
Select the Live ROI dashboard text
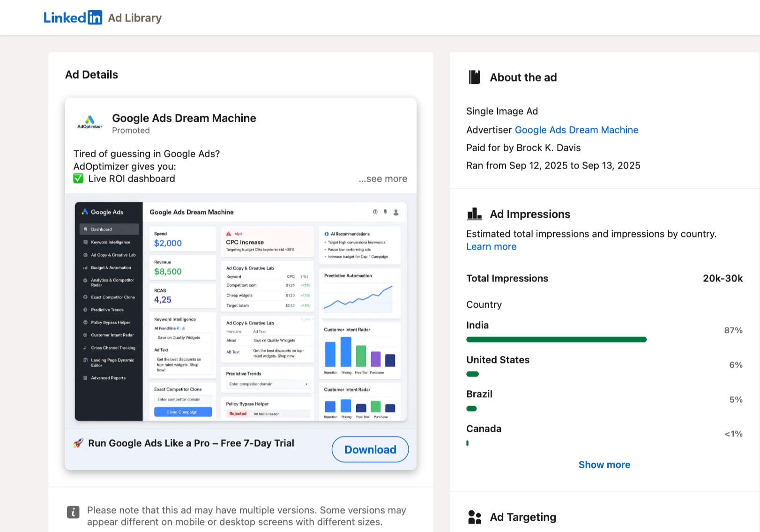click(x=132, y=178)
